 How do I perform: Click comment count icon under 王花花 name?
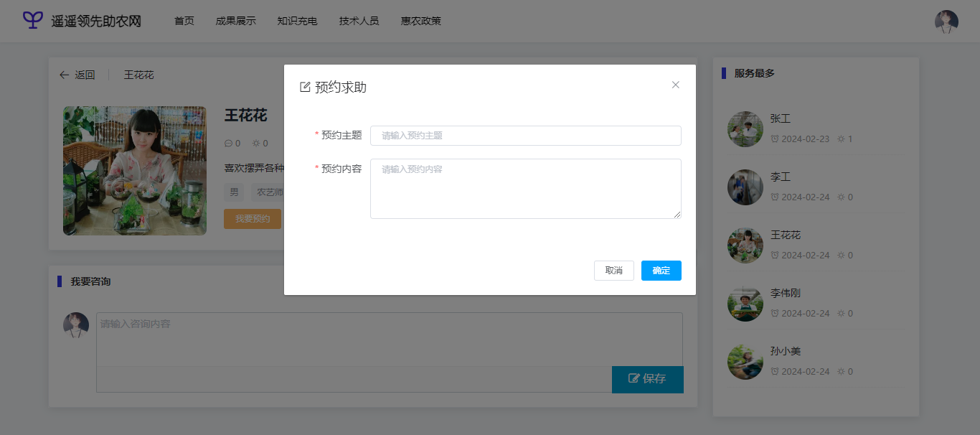228,144
